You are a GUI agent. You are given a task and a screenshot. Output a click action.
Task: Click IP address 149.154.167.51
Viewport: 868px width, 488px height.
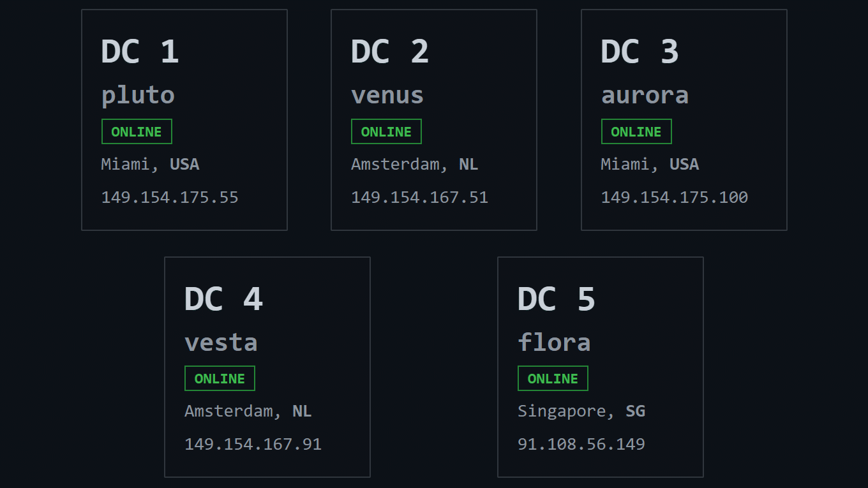pos(419,197)
